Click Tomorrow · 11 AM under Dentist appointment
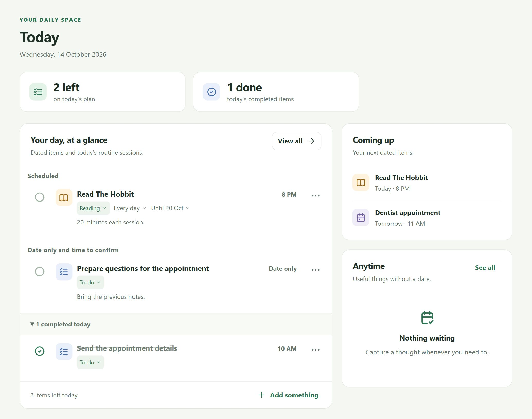The image size is (532, 419). click(400, 224)
